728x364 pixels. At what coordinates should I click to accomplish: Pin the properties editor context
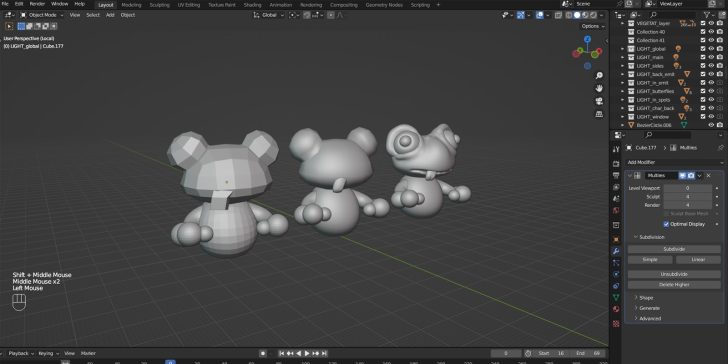[x=721, y=148]
